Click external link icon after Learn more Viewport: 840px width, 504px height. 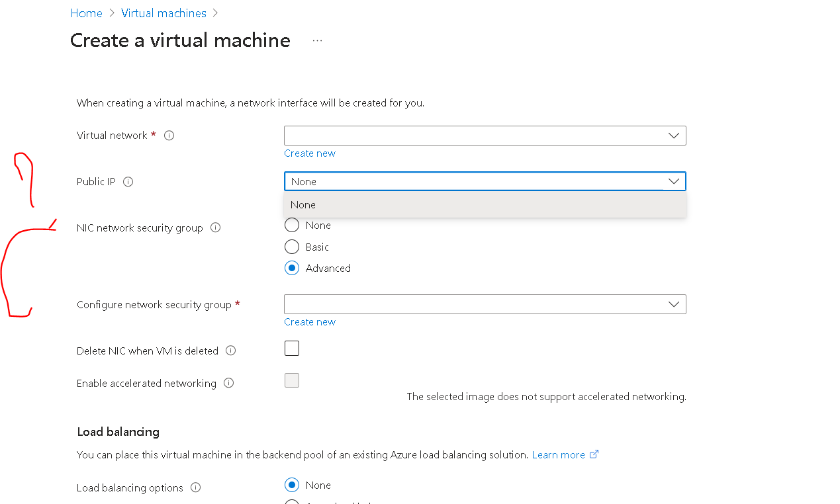coord(594,454)
